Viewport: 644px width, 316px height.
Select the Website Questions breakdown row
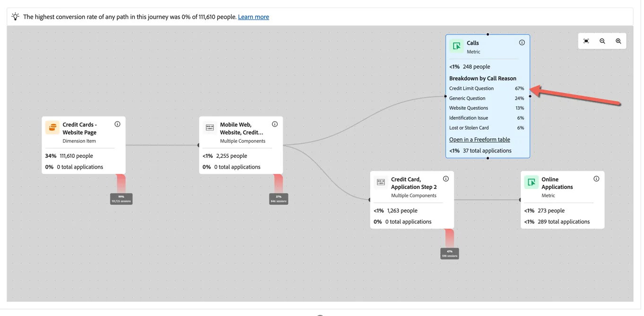[487, 108]
